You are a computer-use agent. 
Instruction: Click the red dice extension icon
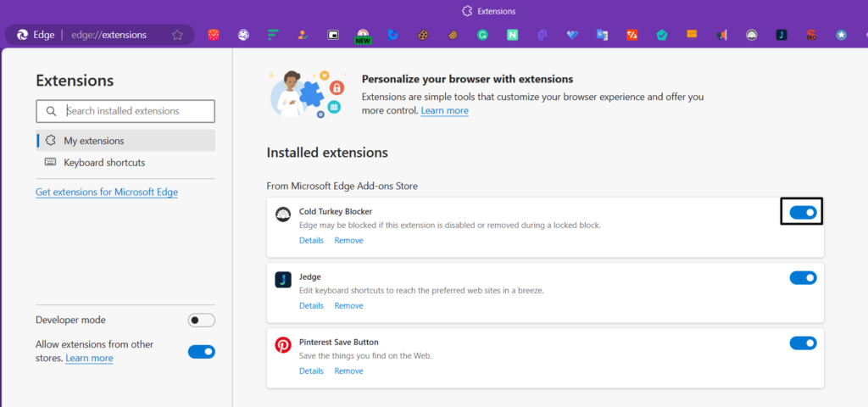(214, 35)
